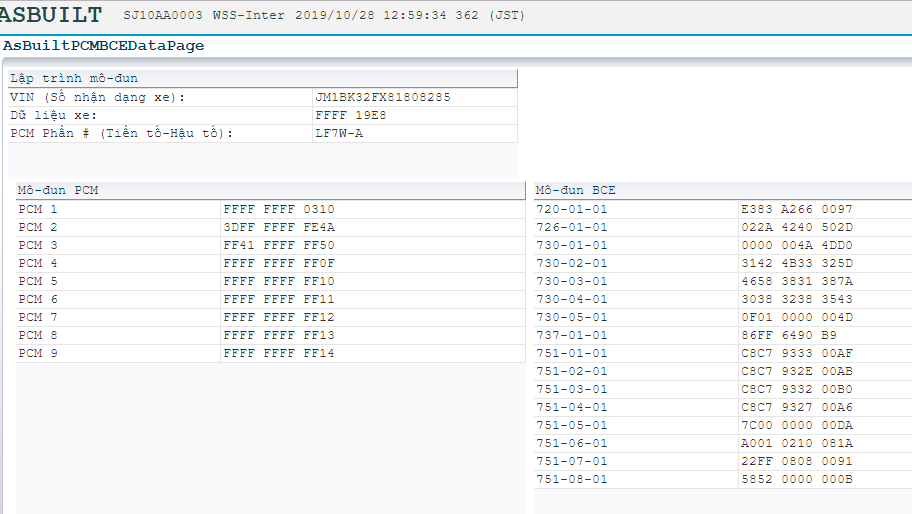Select the 751-05-01 row label
Image resolution: width=912 pixels, height=514 pixels.
click(x=571, y=425)
